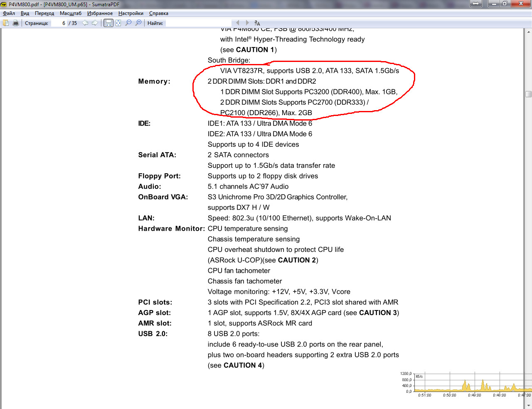This screenshot has width=532, height=409.
Task: Minimize the SumatraPDF window
Action: point(494,4)
